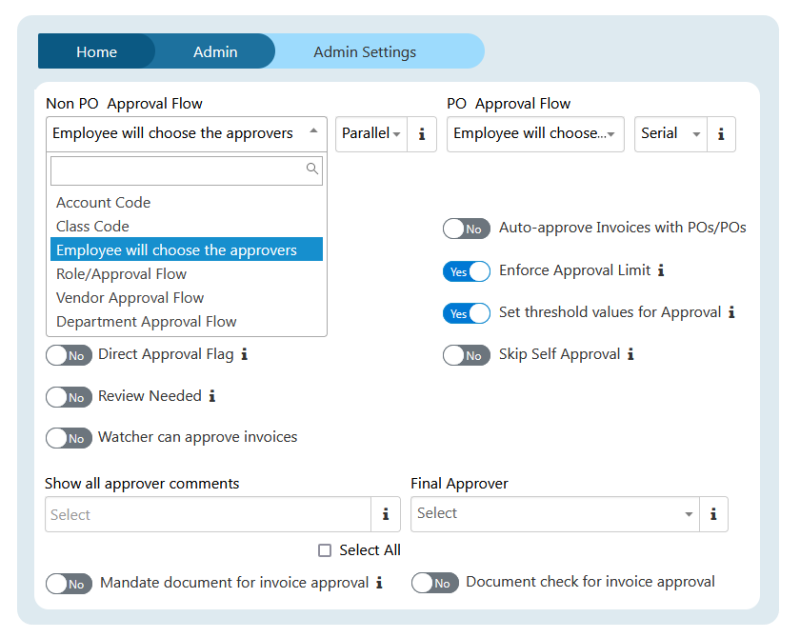This screenshot has height=638, width=800.
Task: Click the Show all approver comments field
Action: tap(208, 515)
